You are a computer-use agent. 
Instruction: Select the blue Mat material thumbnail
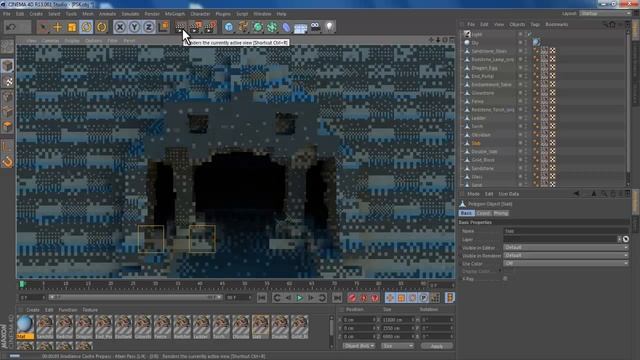(x=25, y=327)
